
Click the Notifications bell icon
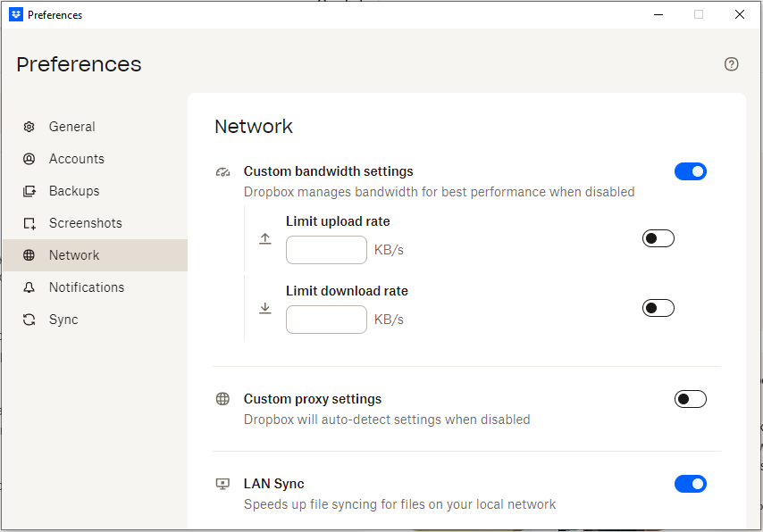[29, 287]
